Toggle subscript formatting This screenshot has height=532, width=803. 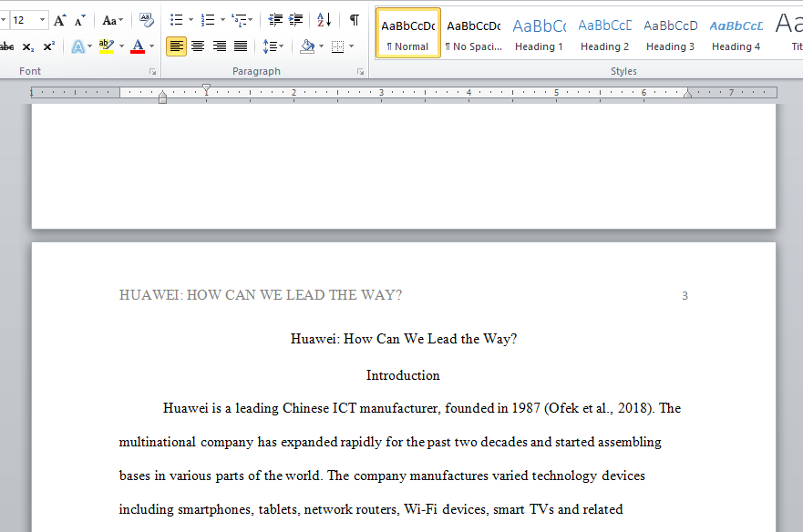pyautogui.click(x=27, y=46)
